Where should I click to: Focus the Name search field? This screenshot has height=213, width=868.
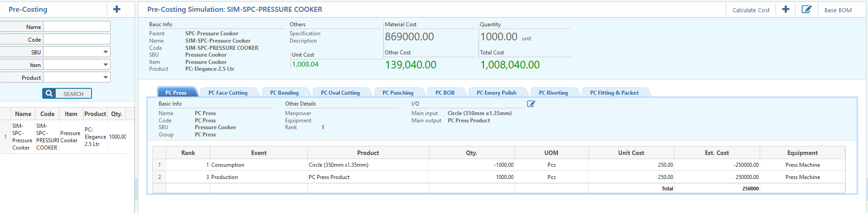coord(77,27)
